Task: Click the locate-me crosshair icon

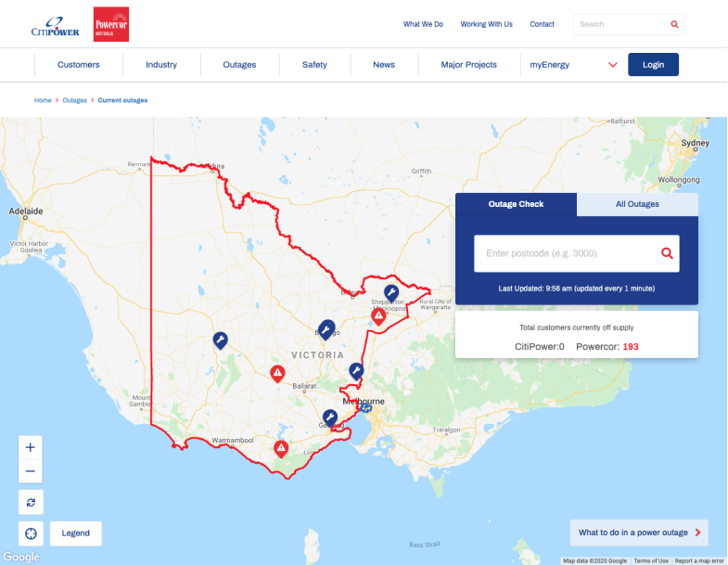Action: tap(31, 533)
